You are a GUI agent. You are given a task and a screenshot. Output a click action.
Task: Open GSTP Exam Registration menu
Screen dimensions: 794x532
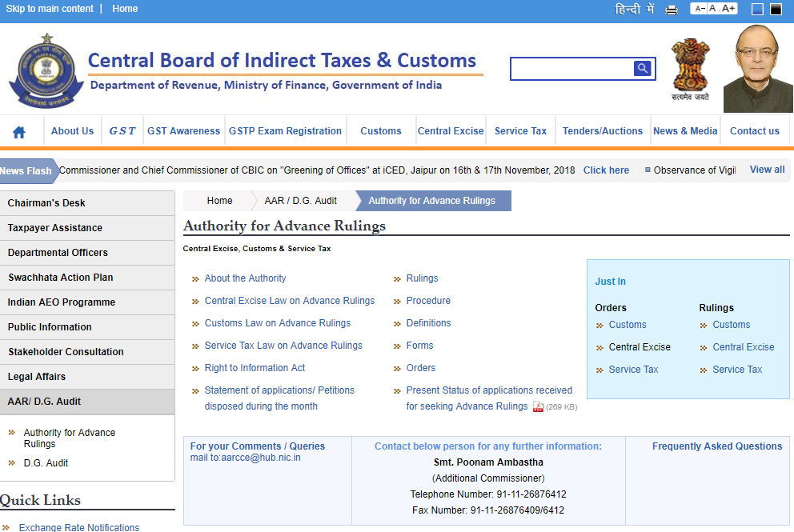click(x=285, y=131)
